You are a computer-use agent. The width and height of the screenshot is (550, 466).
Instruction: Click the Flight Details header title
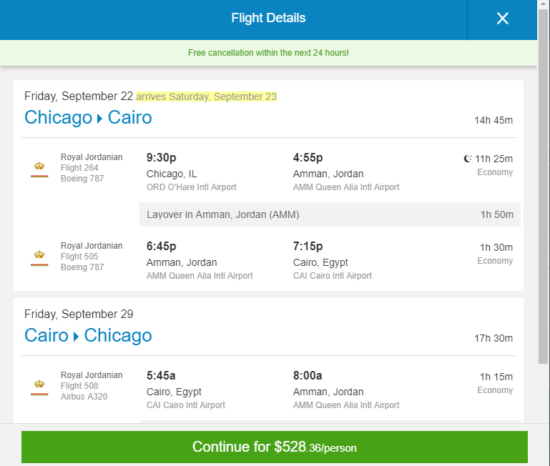(268, 18)
